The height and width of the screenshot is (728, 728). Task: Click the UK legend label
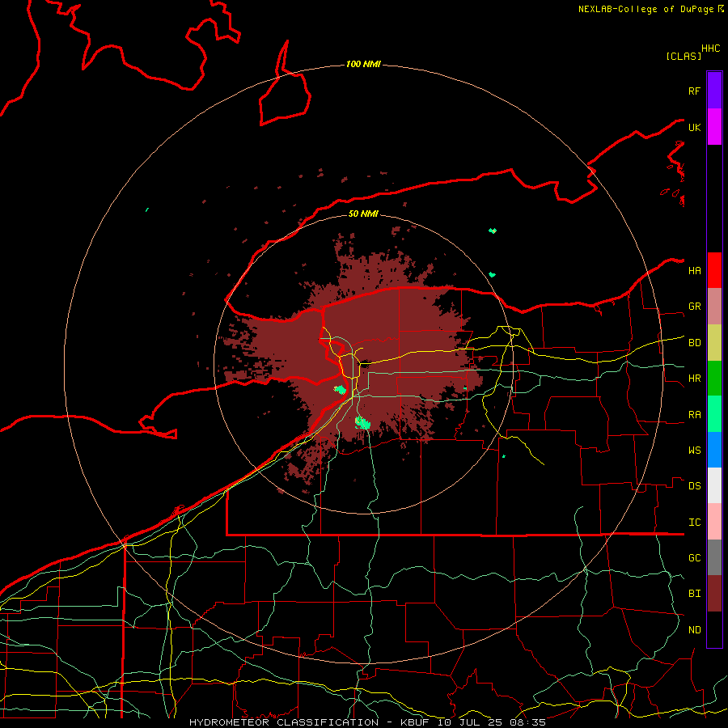[x=694, y=127]
